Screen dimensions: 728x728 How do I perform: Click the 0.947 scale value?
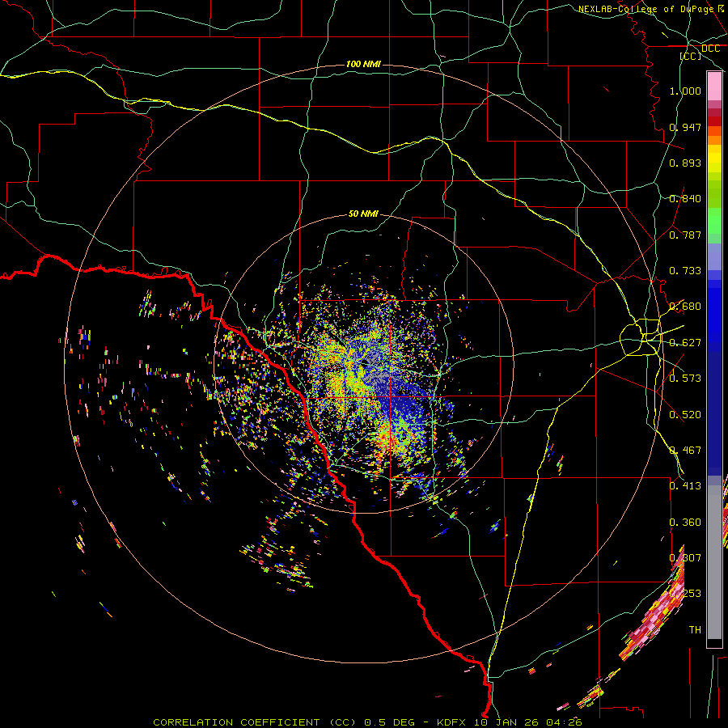pos(685,127)
